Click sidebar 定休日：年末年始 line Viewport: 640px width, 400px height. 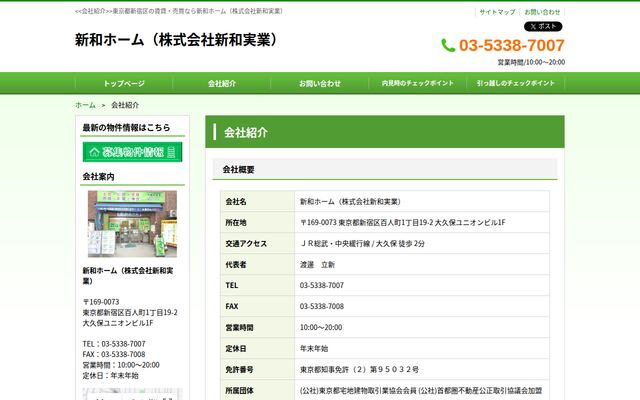point(110,376)
